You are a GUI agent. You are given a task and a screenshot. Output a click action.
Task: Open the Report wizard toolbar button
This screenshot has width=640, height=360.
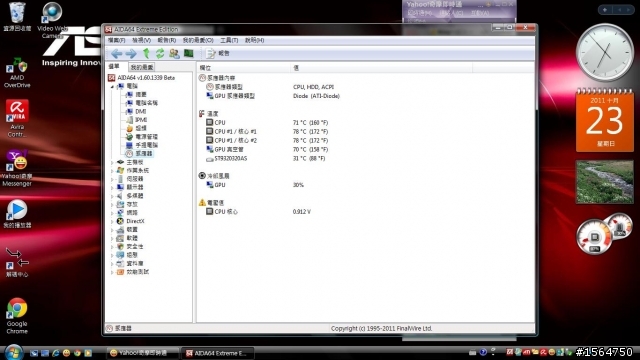tap(218, 53)
